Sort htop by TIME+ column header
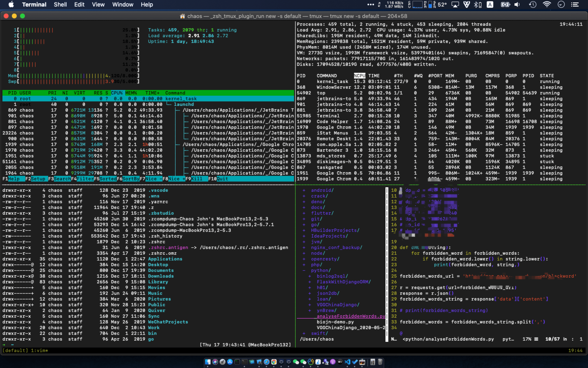 152,93
